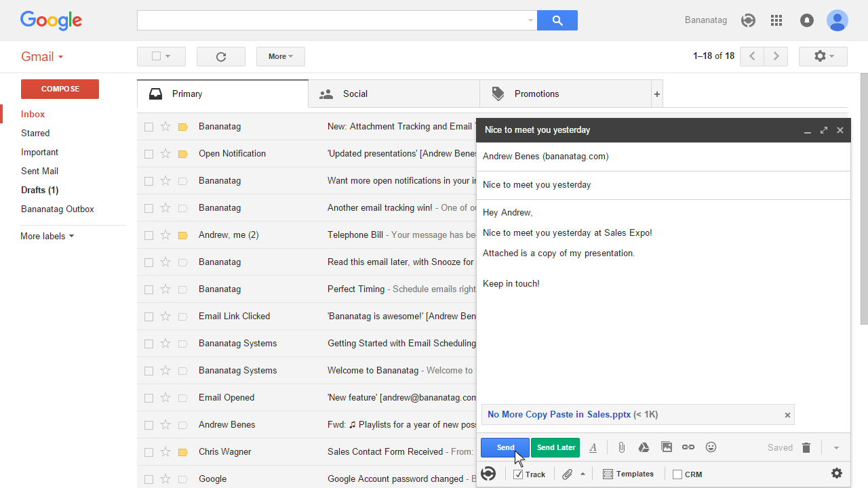The image size is (868, 488).
Task: Discard draft with trash icon
Action: coord(806,447)
